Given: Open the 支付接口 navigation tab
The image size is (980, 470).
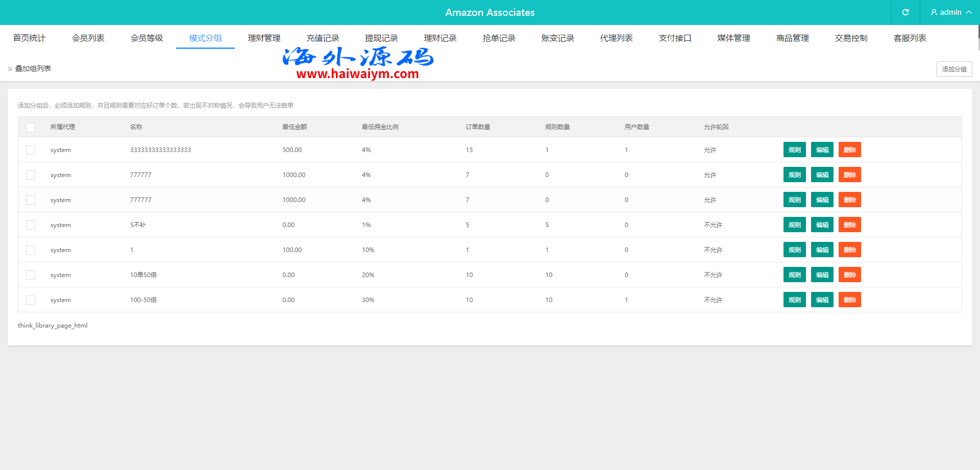Looking at the screenshot, I should [675, 38].
